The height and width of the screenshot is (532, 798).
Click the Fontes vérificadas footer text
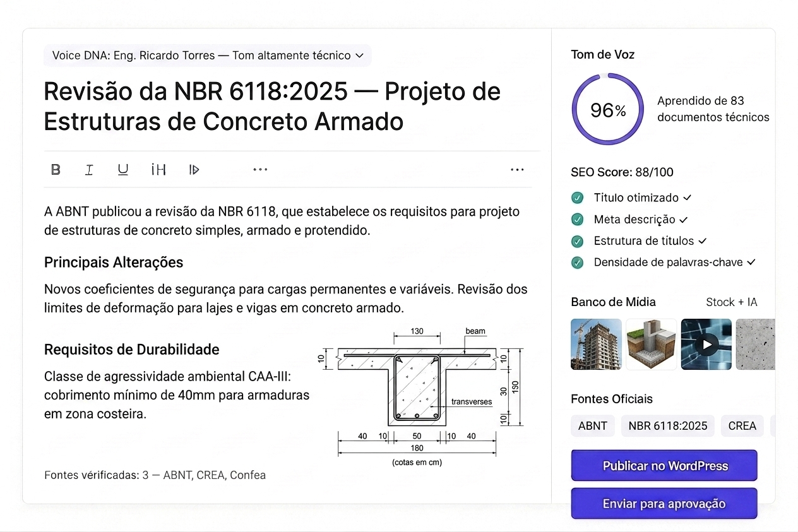click(155, 475)
